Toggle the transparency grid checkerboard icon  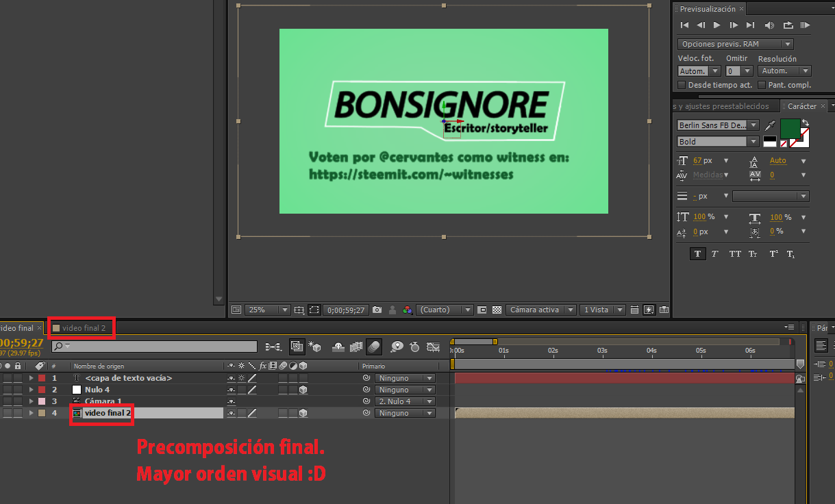[497, 310]
